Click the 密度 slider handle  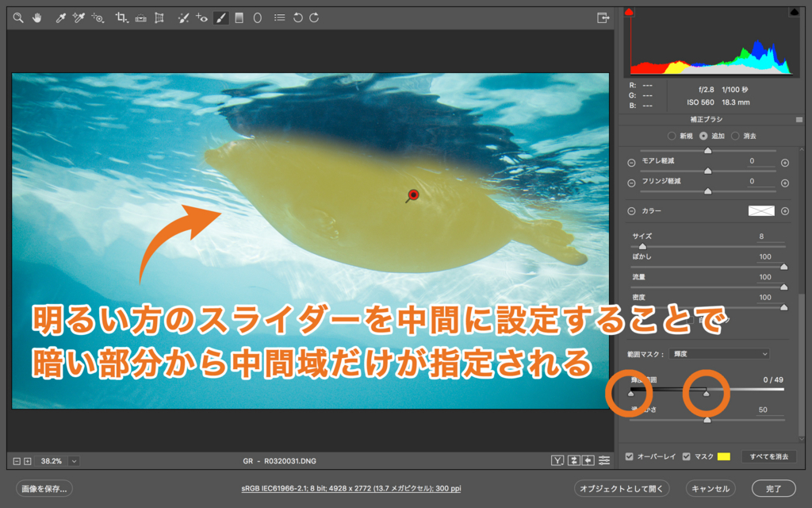(x=783, y=307)
